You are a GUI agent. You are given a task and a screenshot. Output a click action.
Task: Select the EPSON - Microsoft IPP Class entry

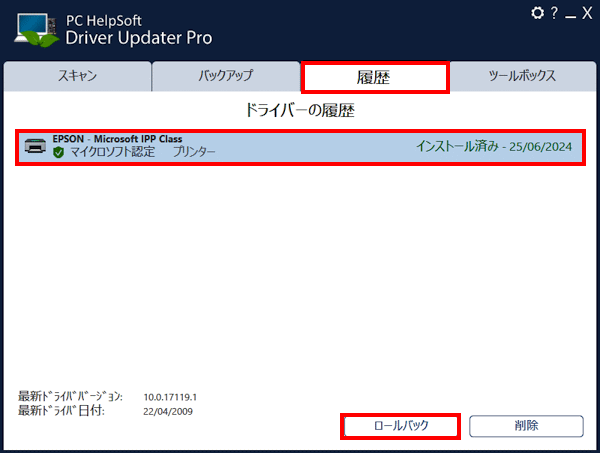tap(300, 147)
